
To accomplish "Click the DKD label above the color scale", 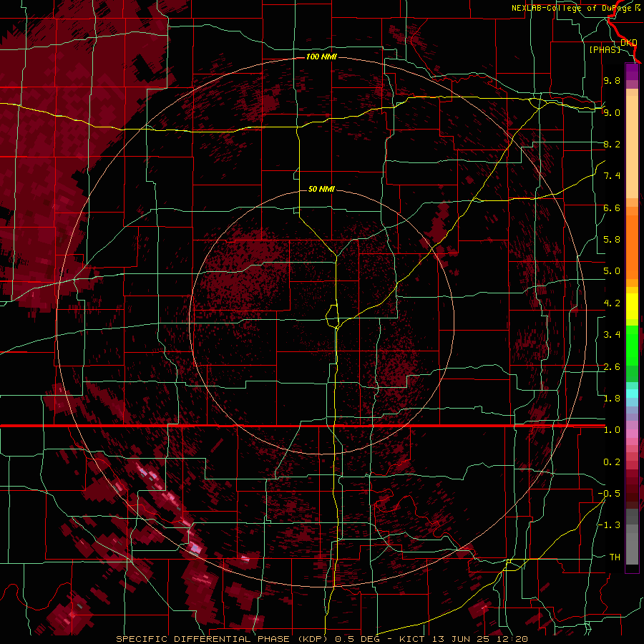I will click(x=629, y=42).
